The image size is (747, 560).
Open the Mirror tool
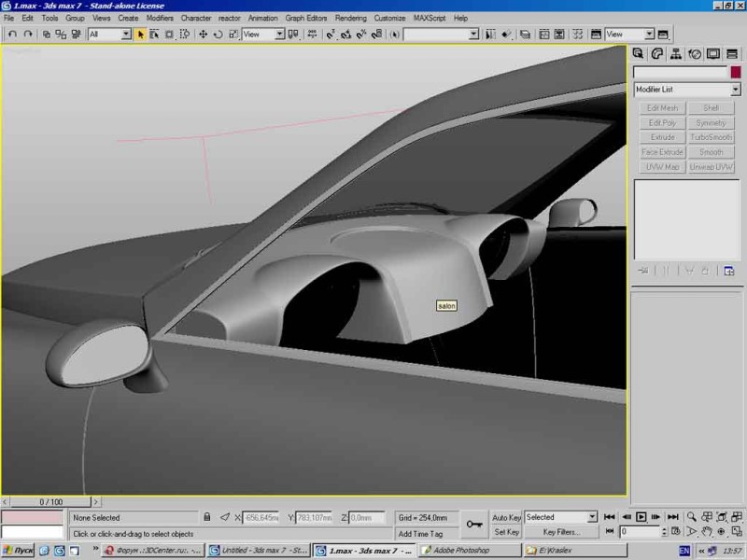click(x=490, y=35)
